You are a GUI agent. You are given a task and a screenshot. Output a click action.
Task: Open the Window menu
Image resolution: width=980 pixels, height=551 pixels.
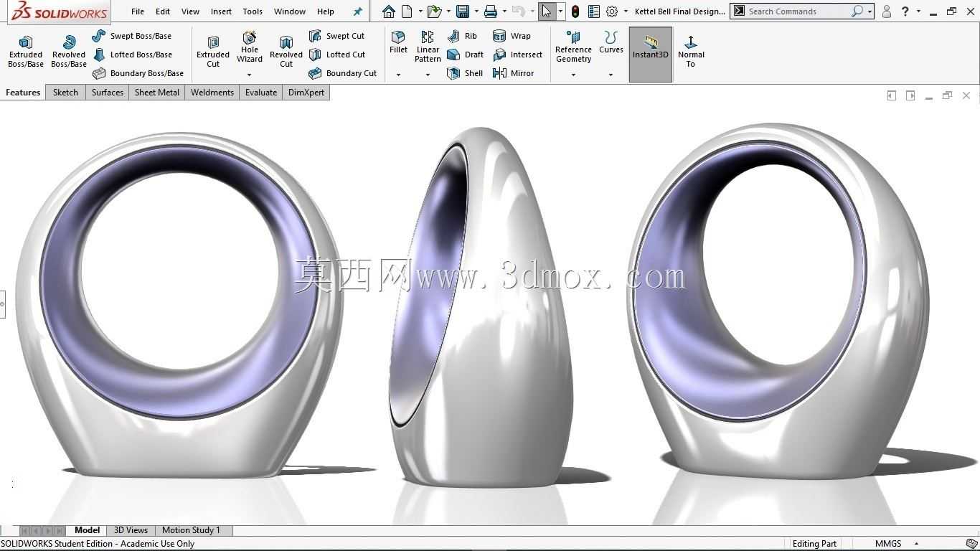pos(290,11)
